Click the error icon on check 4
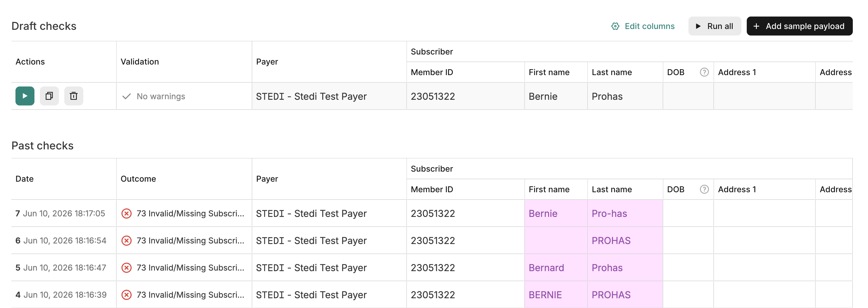Image resolution: width=868 pixels, height=308 pixels. point(126,295)
